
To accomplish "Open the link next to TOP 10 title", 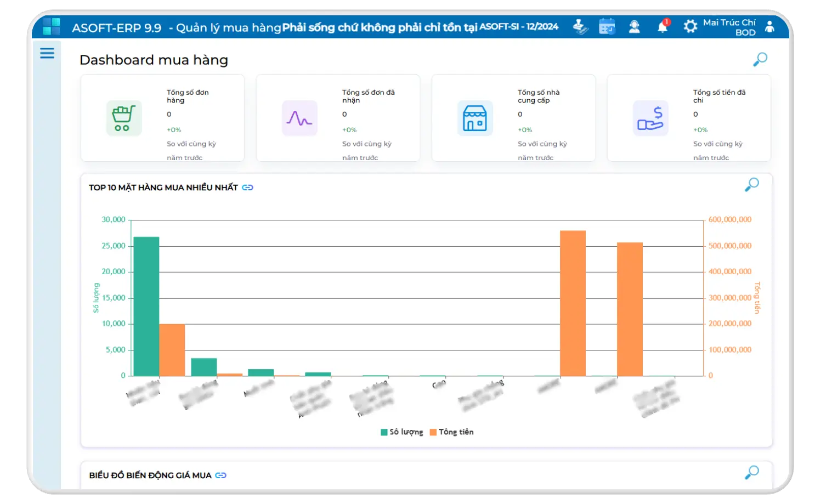I will click(x=248, y=188).
